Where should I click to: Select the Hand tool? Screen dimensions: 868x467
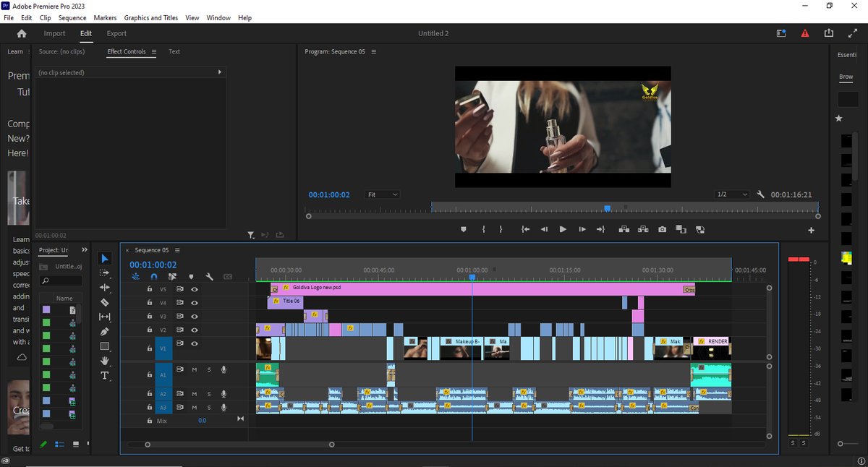coord(104,361)
